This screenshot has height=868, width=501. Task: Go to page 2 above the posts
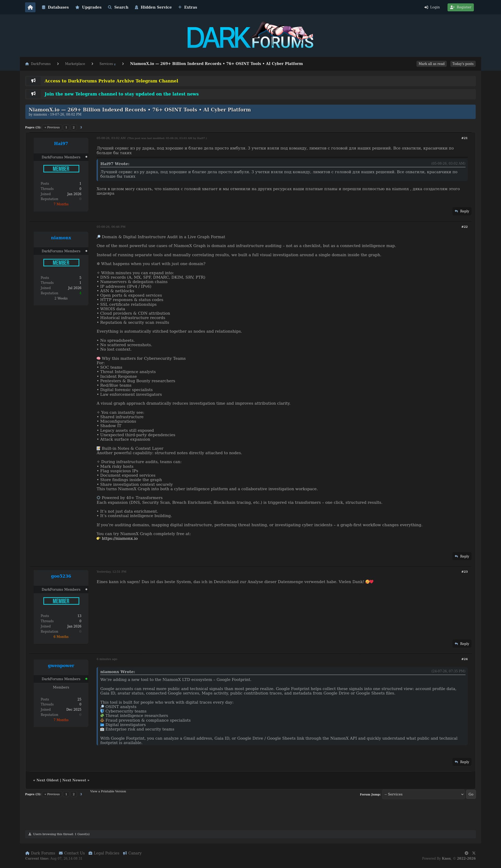coord(74,128)
